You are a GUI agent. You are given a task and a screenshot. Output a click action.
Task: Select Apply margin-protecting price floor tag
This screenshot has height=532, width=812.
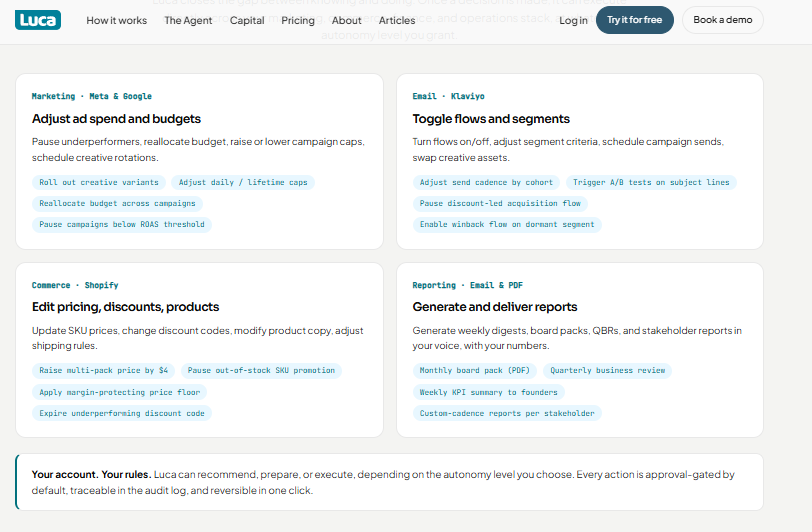tap(120, 392)
